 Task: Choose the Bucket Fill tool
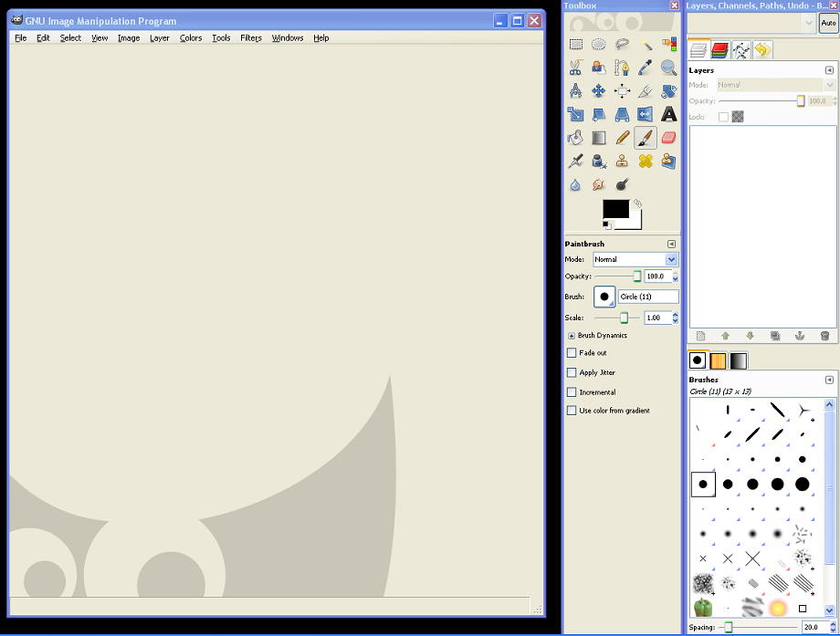pyautogui.click(x=576, y=138)
